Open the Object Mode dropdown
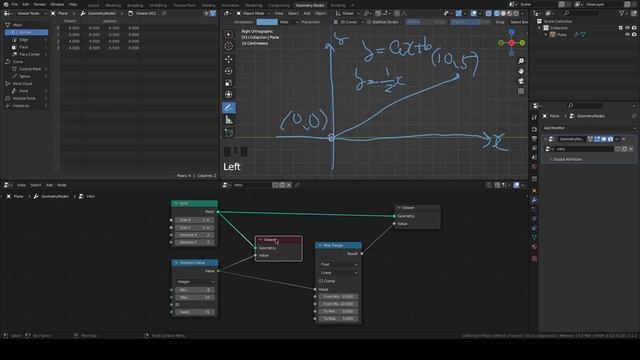The height and width of the screenshot is (360, 640). (x=253, y=13)
